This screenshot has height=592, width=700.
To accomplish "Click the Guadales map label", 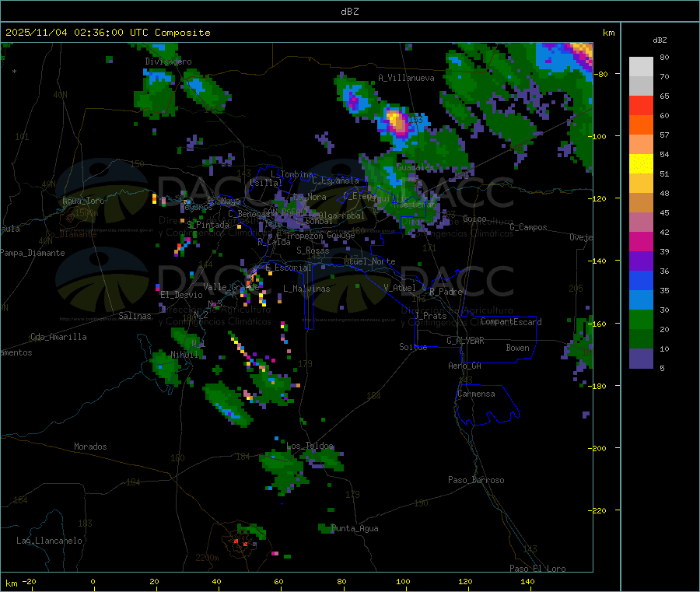I will [x=415, y=167].
